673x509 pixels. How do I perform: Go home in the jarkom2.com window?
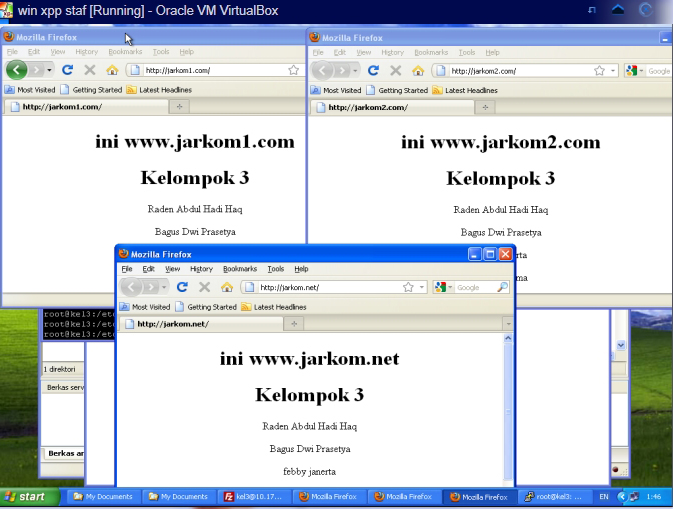tap(418, 70)
